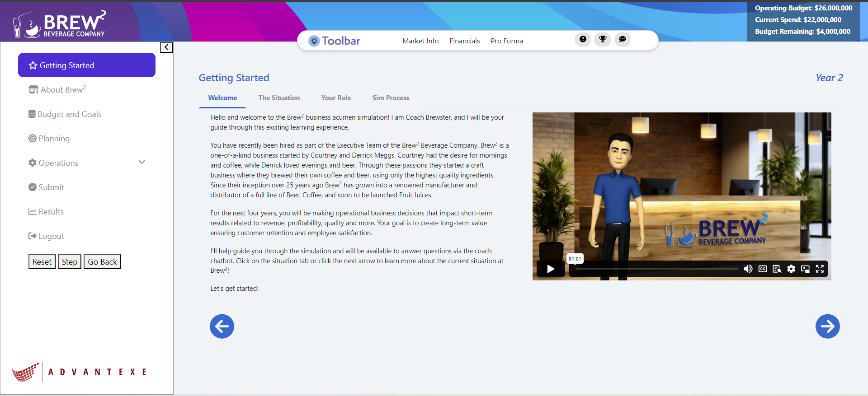Click the video progress bar
868x396 pixels.
pyautogui.click(x=656, y=269)
